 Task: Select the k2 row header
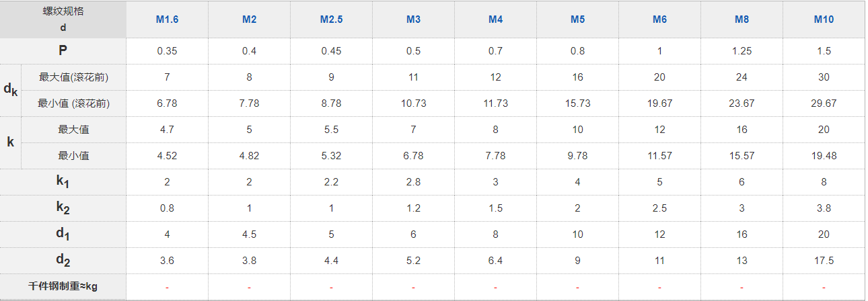pos(63,208)
